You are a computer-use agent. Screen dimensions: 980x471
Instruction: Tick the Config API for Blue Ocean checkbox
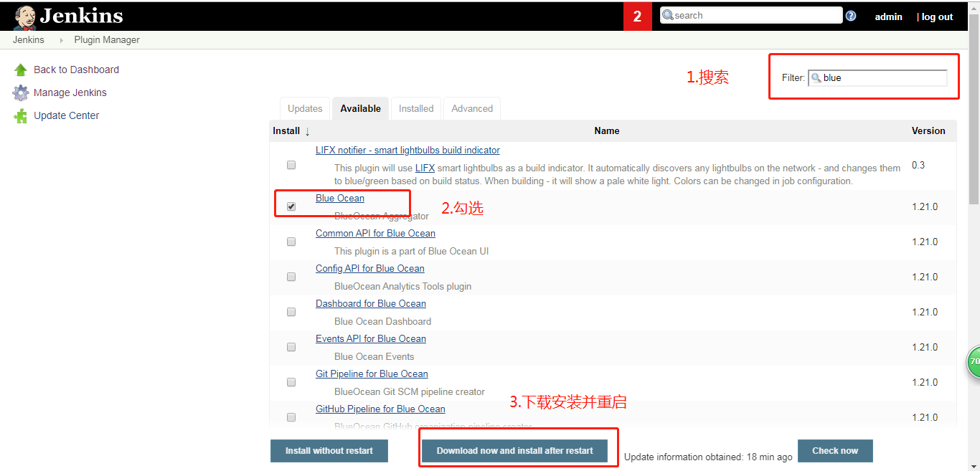click(291, 277)
